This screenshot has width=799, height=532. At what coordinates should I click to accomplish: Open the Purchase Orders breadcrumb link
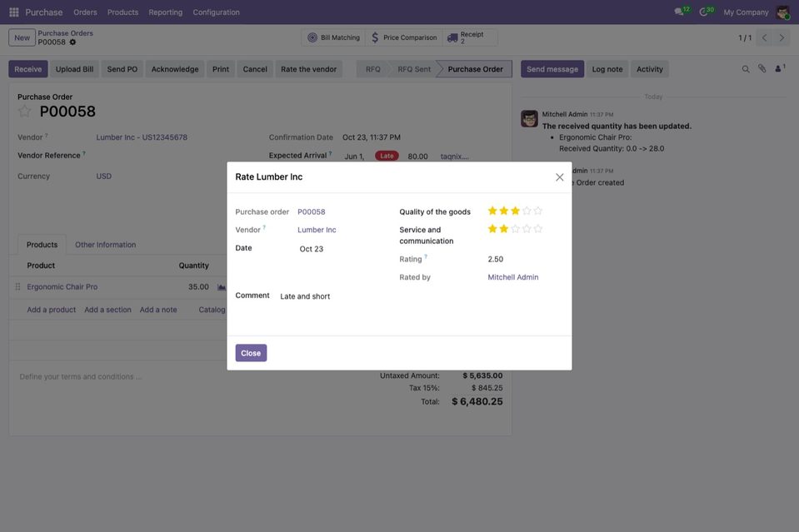click(x=65, y=33)
